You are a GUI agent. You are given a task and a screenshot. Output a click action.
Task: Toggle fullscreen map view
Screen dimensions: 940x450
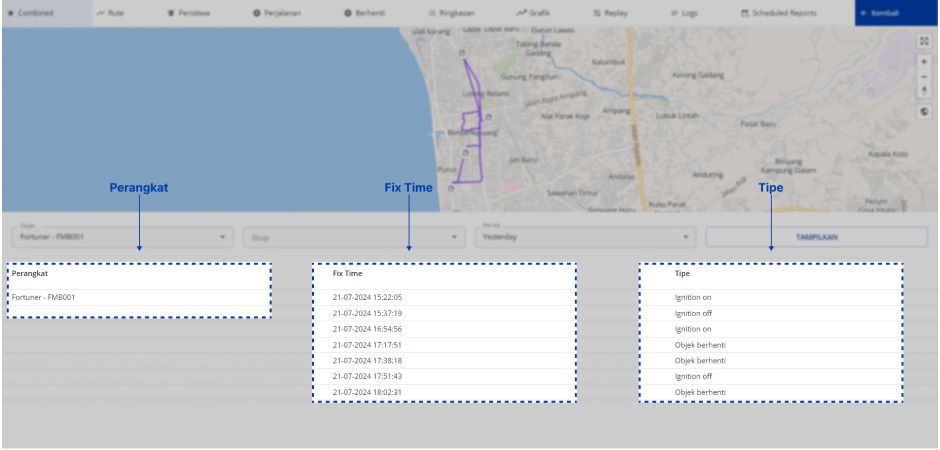tap(924, 41)
